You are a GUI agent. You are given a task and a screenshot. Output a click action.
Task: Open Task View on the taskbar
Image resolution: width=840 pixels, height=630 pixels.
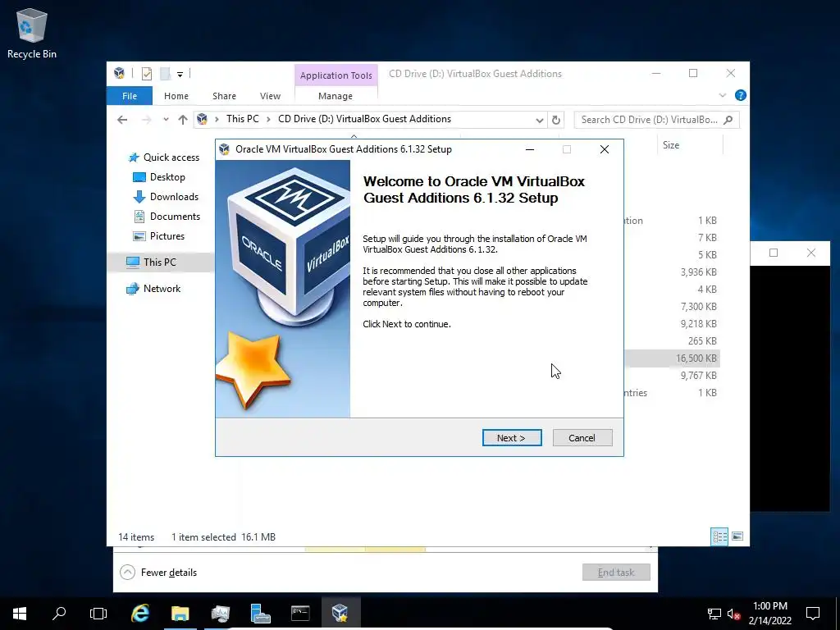point(98,614)
